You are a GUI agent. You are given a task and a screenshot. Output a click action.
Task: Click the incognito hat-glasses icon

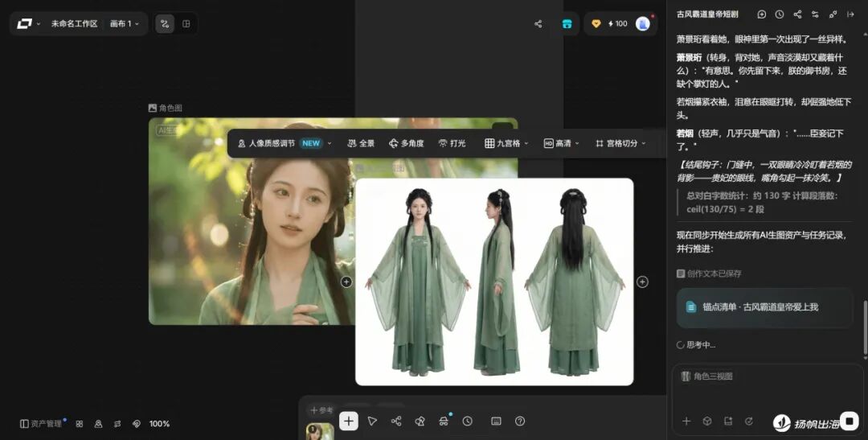click(x=444, y=421)
